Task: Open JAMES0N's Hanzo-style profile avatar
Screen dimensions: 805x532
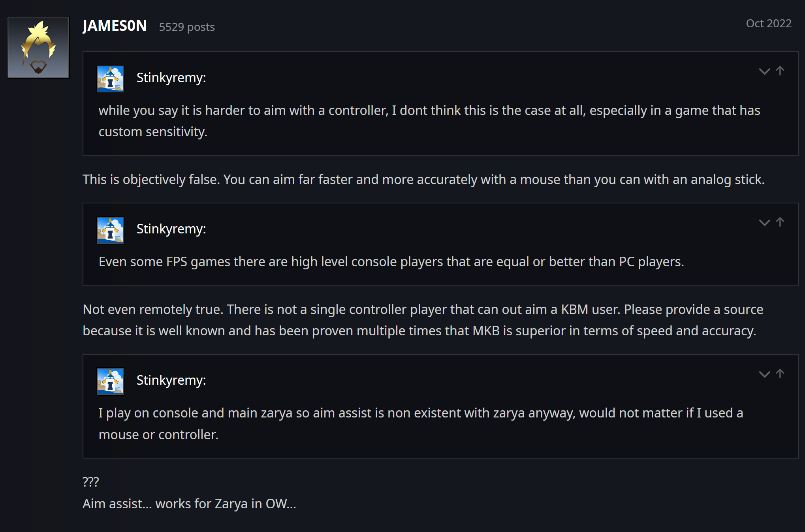Action: (38, 47)
